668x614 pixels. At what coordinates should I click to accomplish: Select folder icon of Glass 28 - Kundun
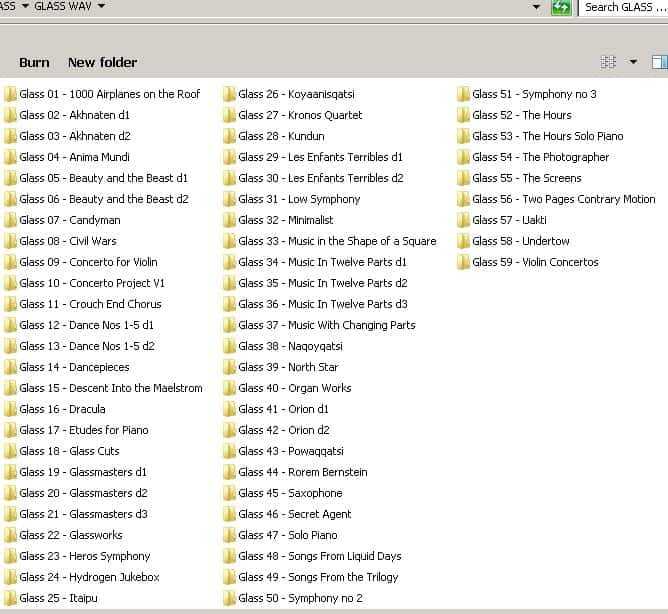(x=229, y=136)
